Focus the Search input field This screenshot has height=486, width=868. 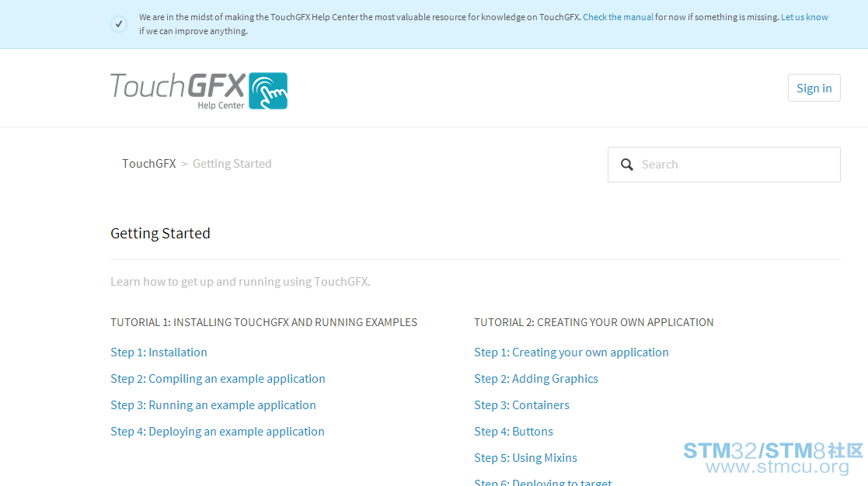click(723, 165)
